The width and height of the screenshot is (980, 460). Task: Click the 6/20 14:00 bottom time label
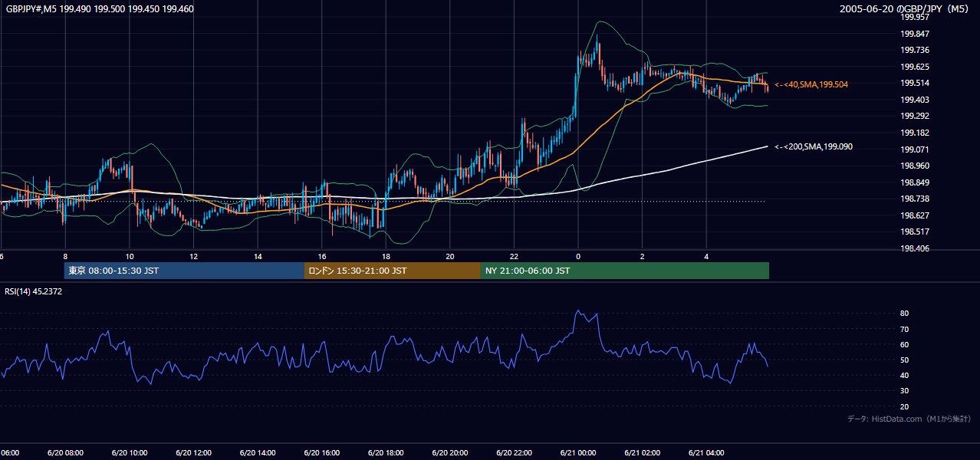pyautogui.click(x=258, y=453)
